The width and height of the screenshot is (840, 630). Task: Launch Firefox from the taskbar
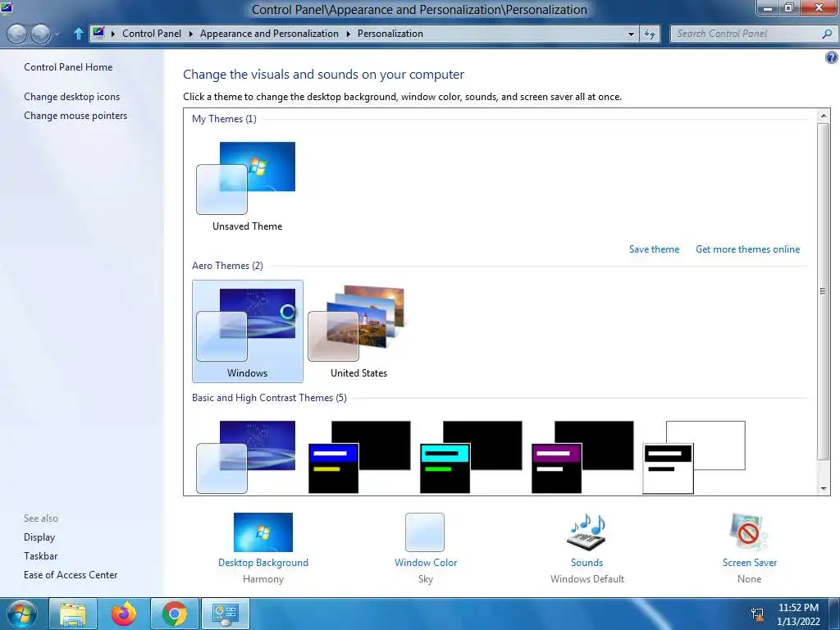[x=124, y=614]
